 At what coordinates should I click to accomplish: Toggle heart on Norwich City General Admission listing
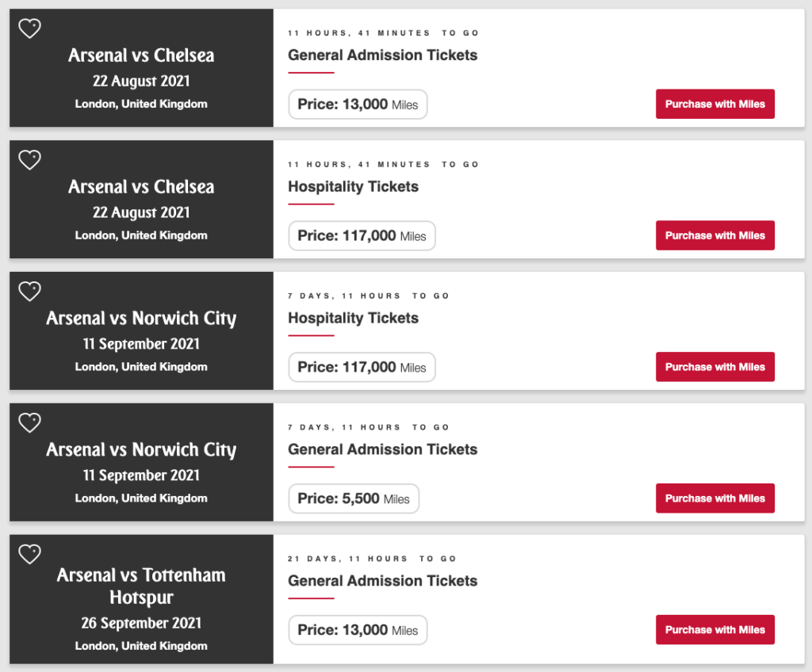[x=29, y=423]
